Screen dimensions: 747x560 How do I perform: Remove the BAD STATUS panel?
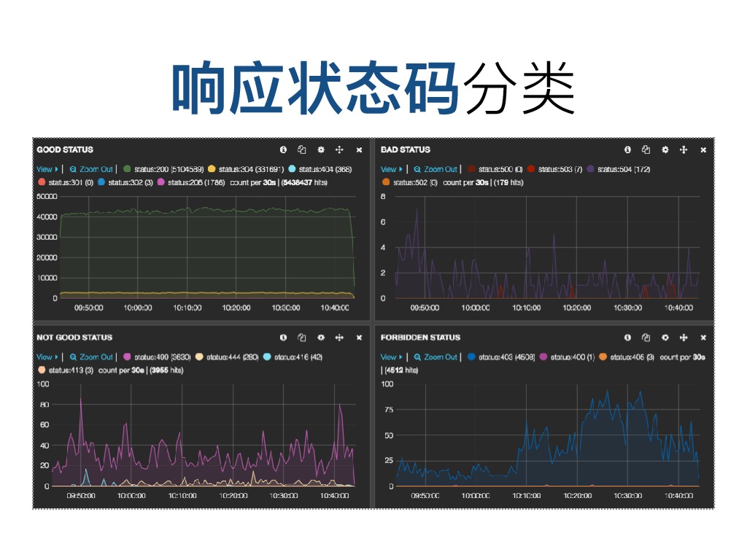tap(703, 150)
